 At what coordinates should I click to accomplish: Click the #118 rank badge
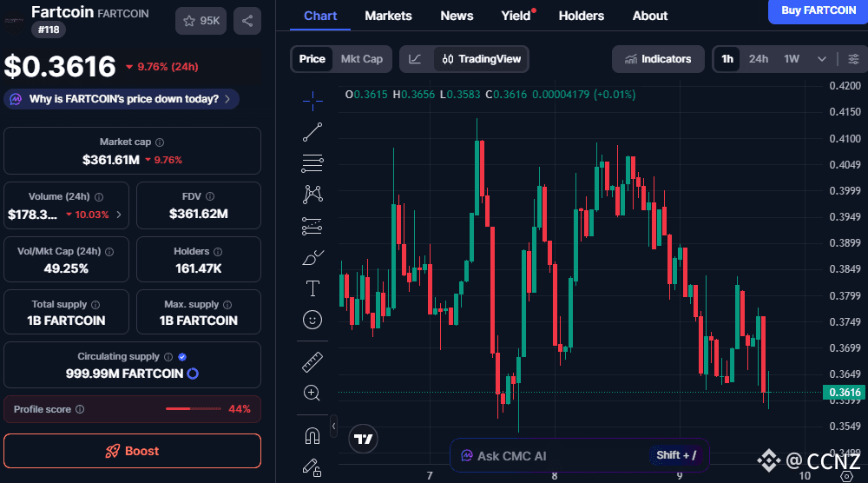tap(49, 30)
